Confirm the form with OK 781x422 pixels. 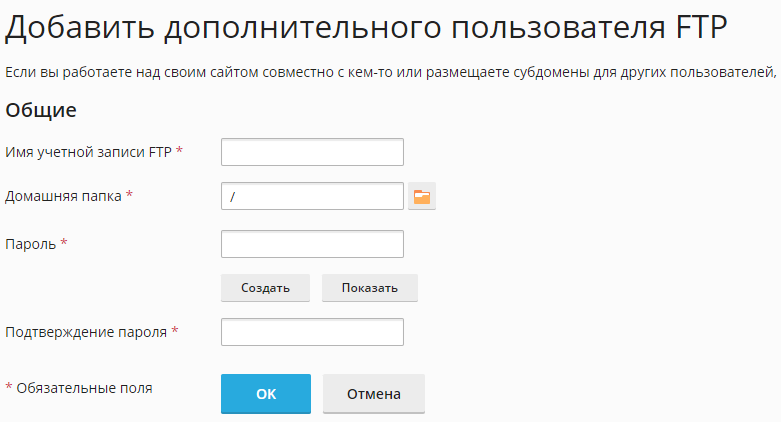coord(265,394)
